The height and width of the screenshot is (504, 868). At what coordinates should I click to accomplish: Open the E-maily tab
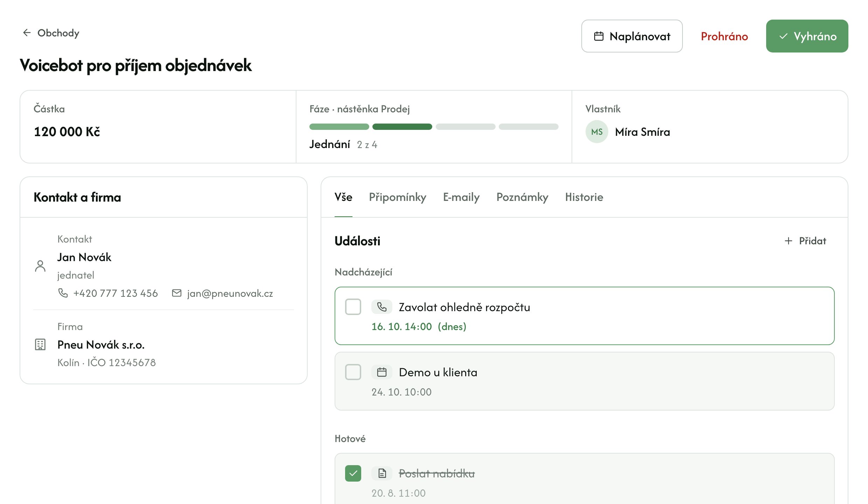click(461, 197)
